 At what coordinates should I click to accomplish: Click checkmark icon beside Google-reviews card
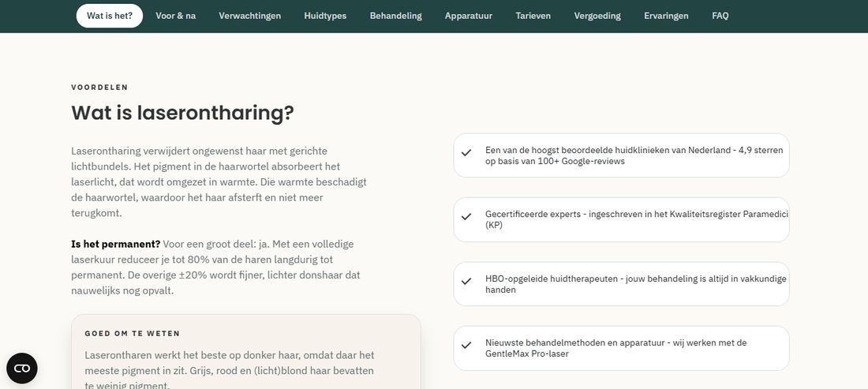point(466,153)
